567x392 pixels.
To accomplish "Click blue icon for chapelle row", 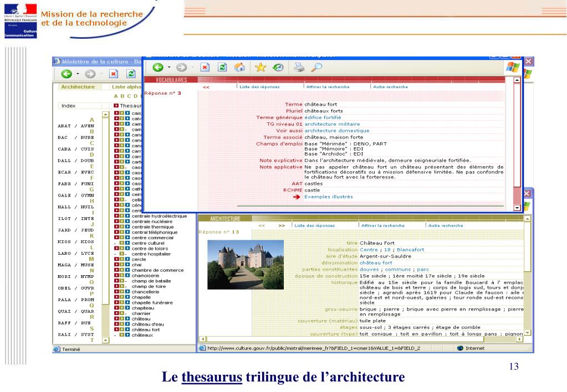I will pyautogui.click(x=127, y=297).
